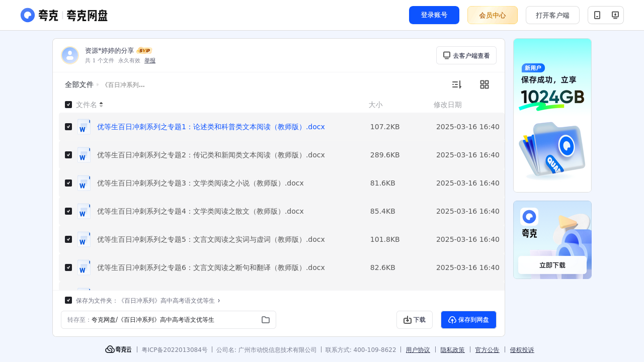
Task: Open 专题6 文言文阅读之断句和翻译 file
Action: coord(211,267)
